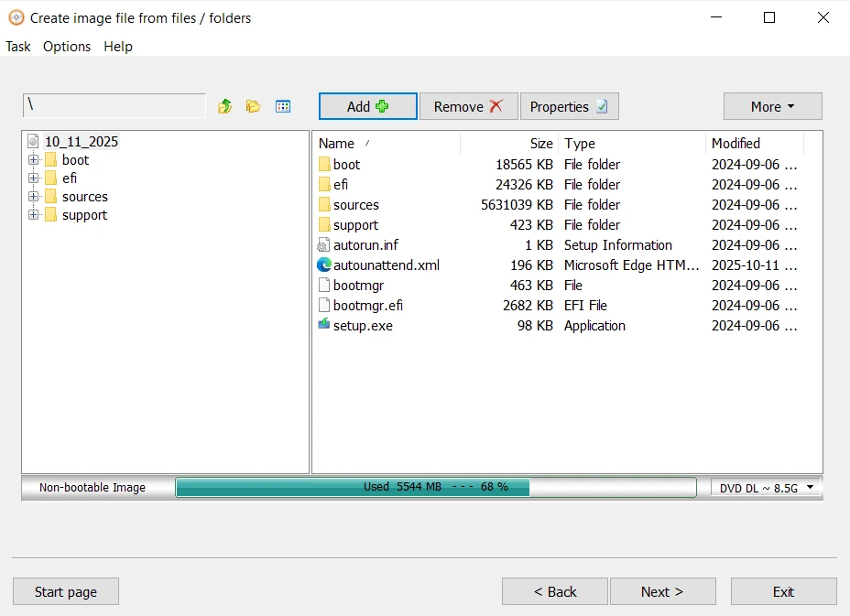
Task: Click the new folder icon
Action: (x=254, y=106)
